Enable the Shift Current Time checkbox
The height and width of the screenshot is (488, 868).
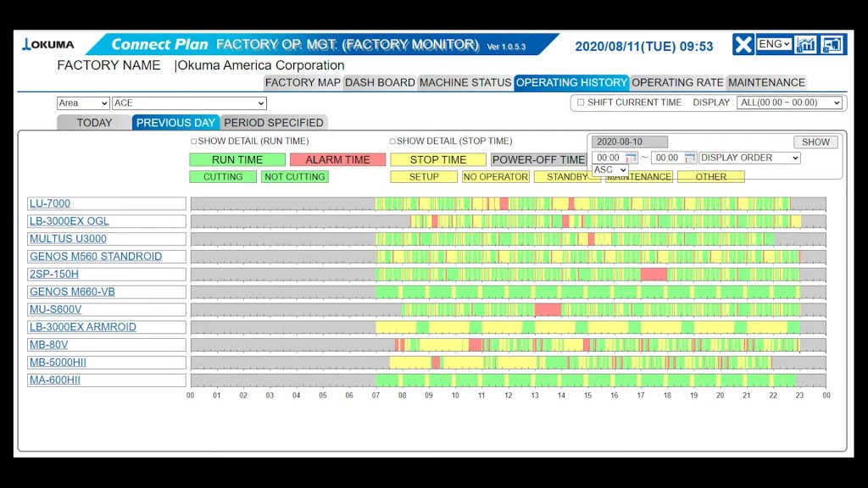581,103
